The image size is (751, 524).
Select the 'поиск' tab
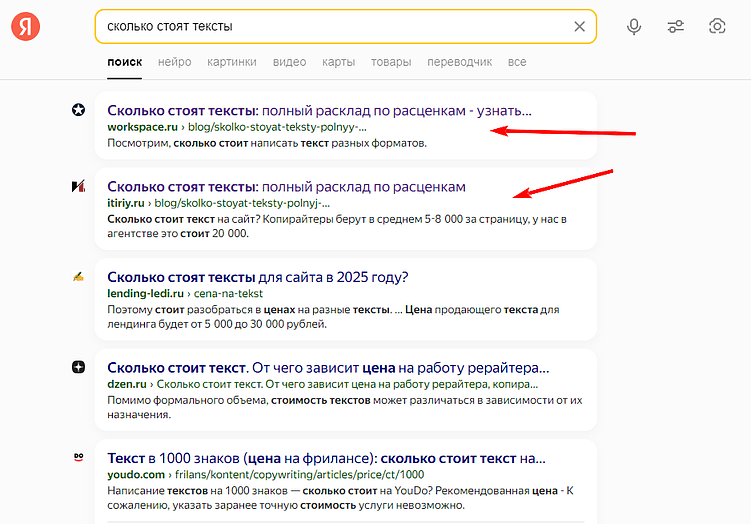pyautogui.click(x=125, y=62)
